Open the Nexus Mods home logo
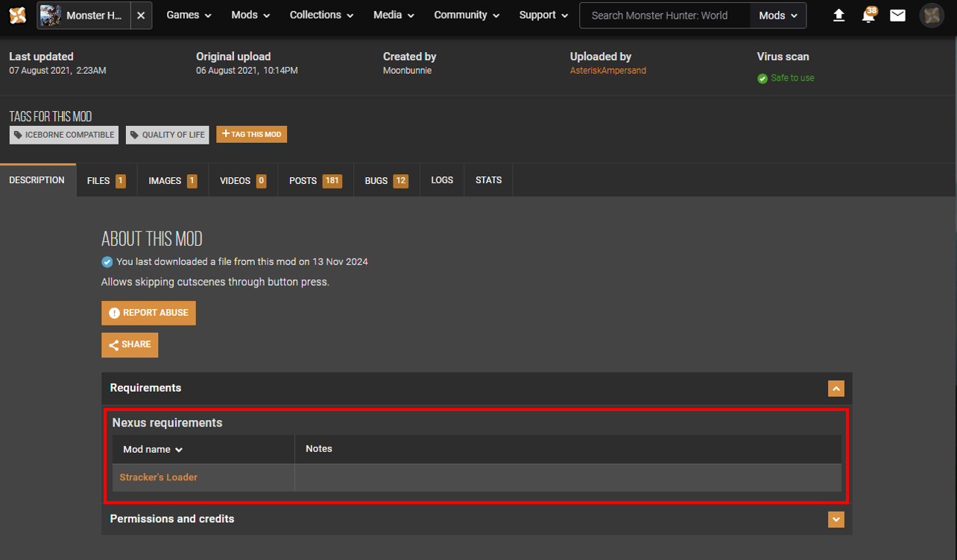This screenshot has width=957, height=560. click(18, 15)
